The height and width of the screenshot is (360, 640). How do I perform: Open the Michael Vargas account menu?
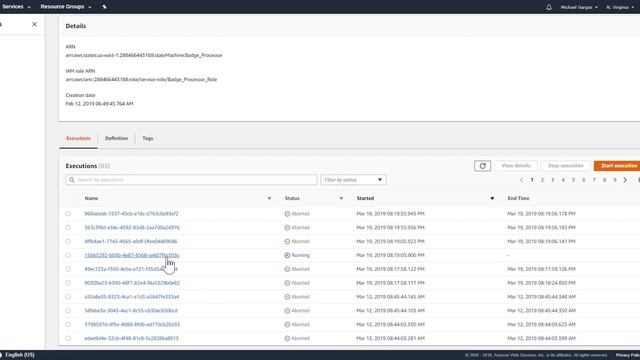coord(579,7)
